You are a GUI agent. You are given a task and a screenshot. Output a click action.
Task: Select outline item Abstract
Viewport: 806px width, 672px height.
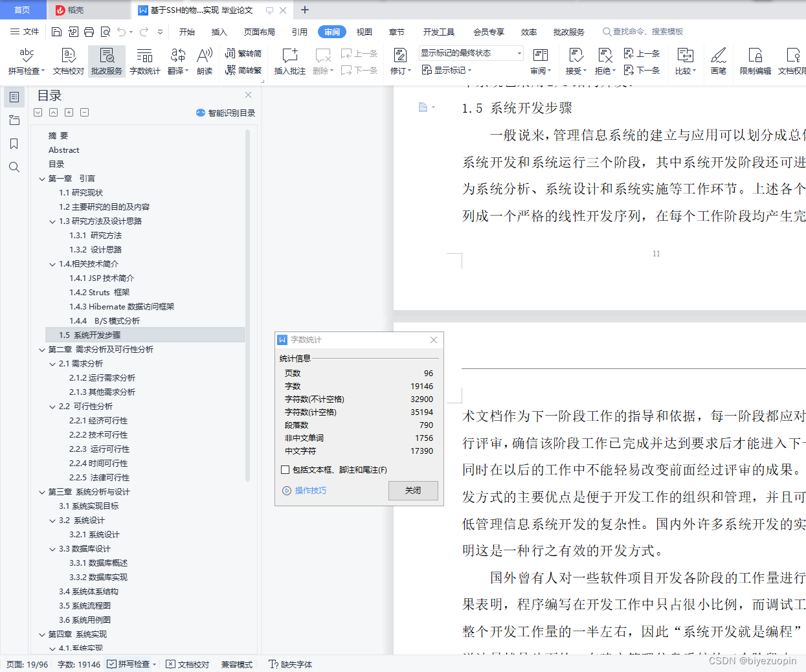(64, 150)
